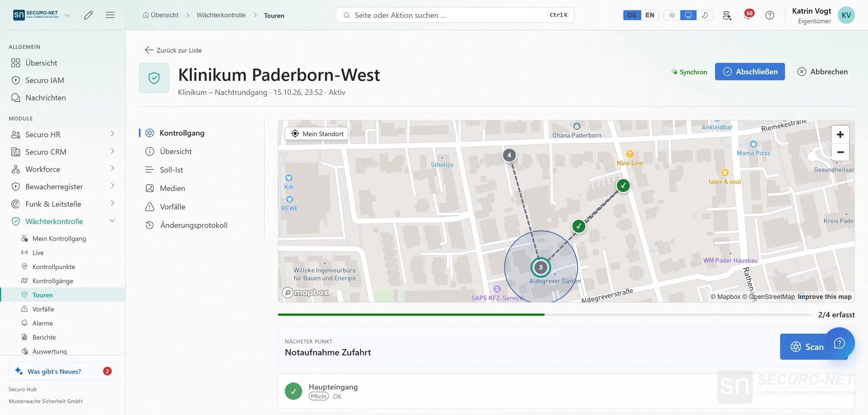This screenshot has height=415, width=868.
Task: Click the KV user avatar
Action: click(846, 15)
